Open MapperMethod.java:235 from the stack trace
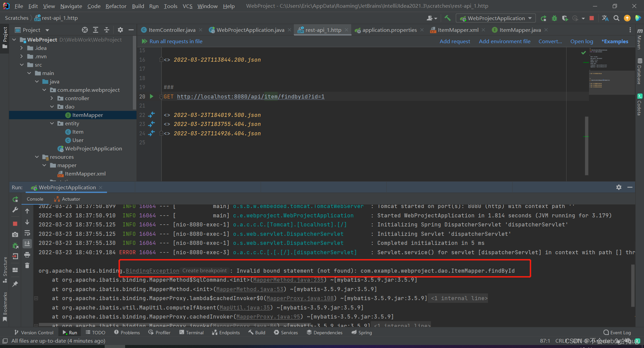This screenshot has width=644, height=348. (x=288, y=280)
